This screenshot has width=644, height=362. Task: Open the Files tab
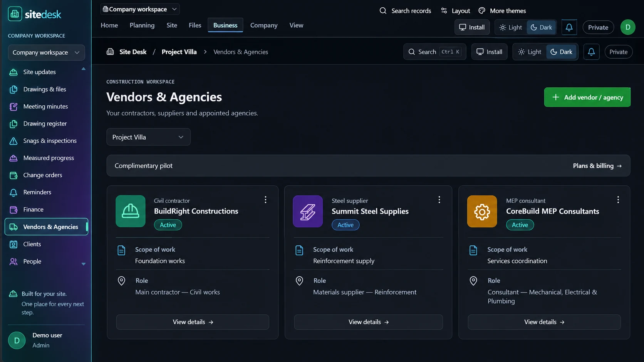point(195,25)
